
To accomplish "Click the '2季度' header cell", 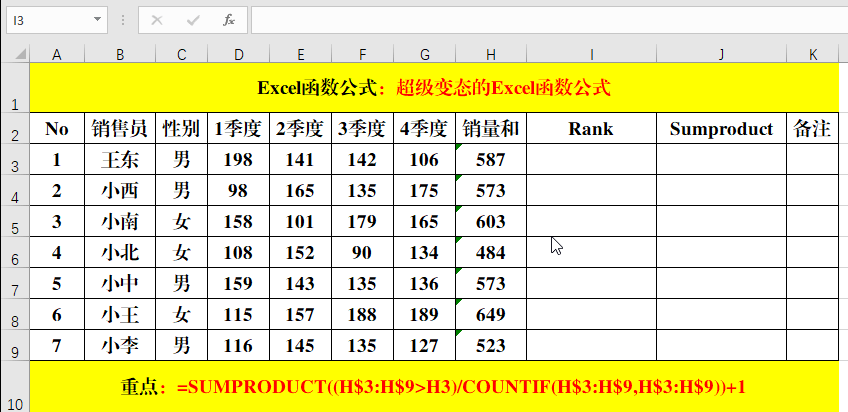I will (301, 128).
